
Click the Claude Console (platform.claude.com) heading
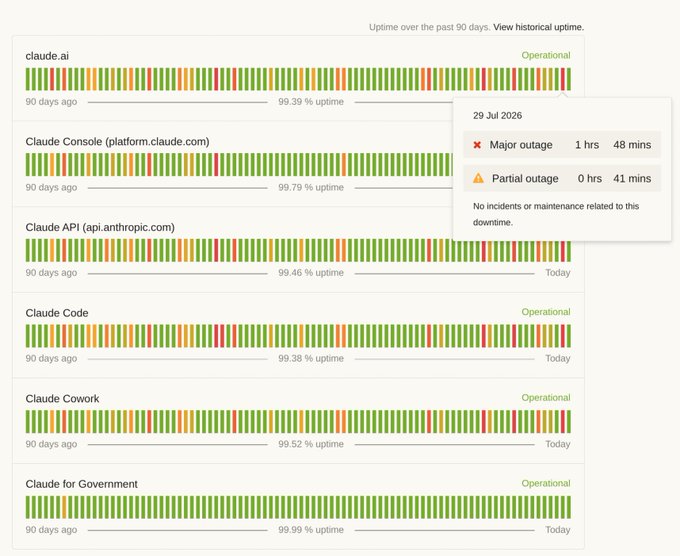118,142
